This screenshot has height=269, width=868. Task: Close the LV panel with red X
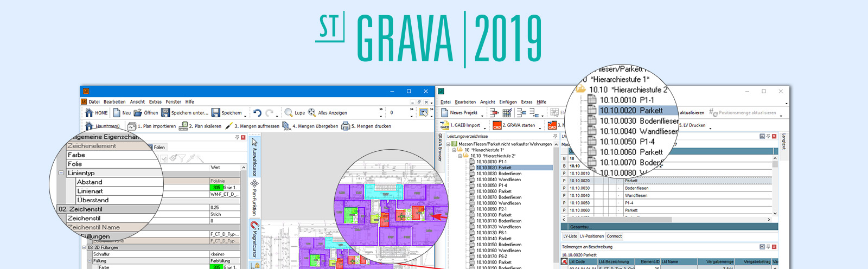tap(774, 136)
